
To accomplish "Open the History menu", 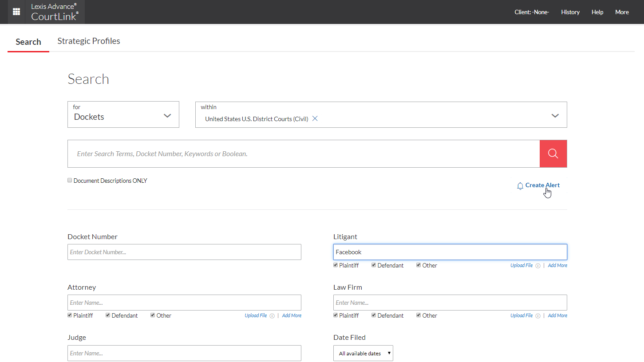I will coord(570,12).
